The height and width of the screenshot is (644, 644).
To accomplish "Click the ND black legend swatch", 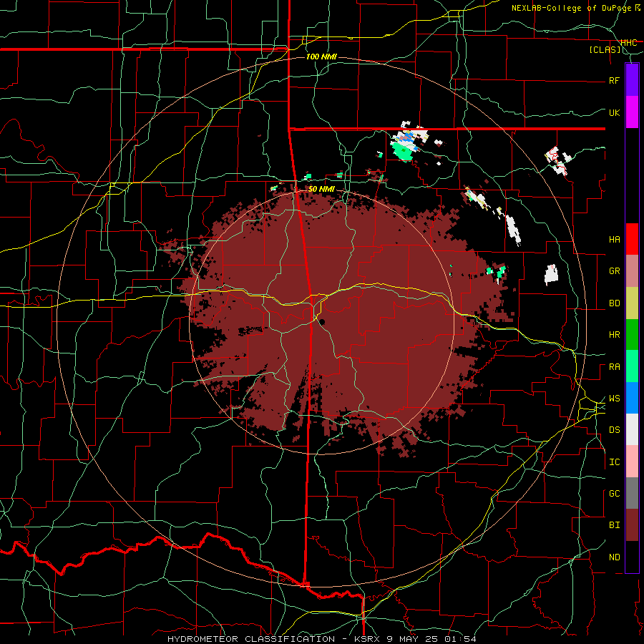I will pyautogui.click(x=632, y=557).
